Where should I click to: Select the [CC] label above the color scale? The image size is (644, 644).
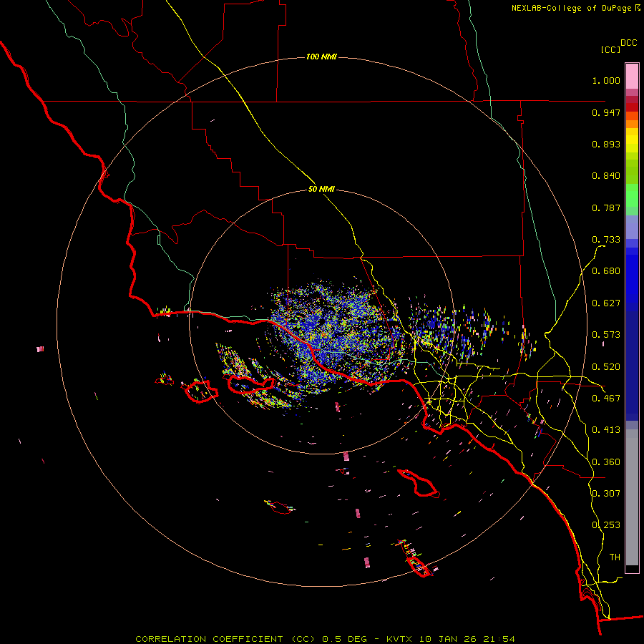pyautogui.click(x=611, y=49)
